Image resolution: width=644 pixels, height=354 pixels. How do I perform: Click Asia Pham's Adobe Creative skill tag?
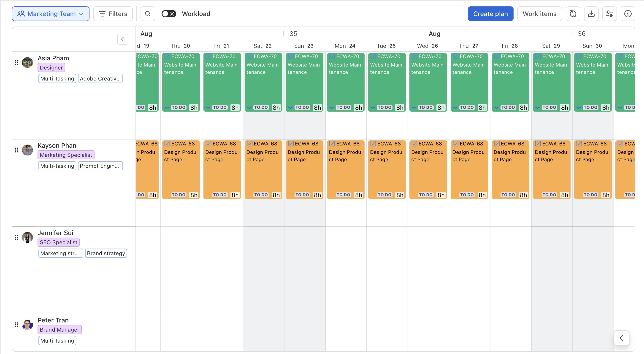100,78
